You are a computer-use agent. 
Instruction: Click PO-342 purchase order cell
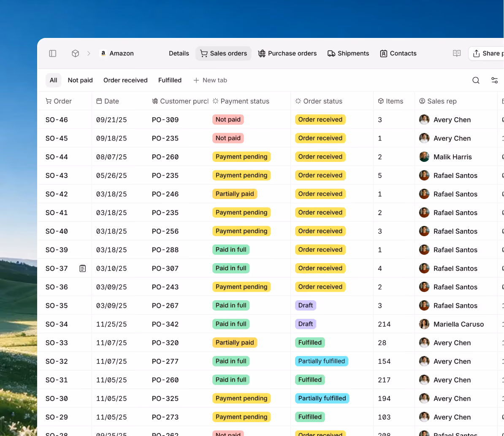pyautogui.click(x=165, y=324)
